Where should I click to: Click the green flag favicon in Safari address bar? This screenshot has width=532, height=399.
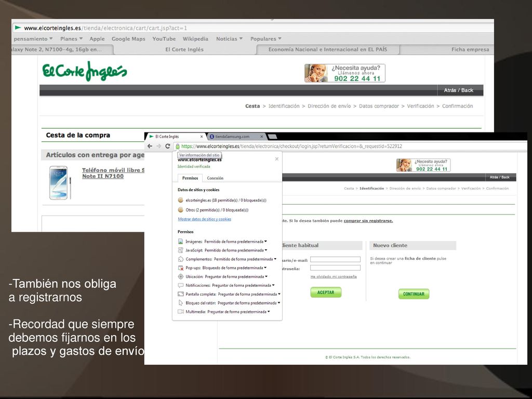click(18, 28)
